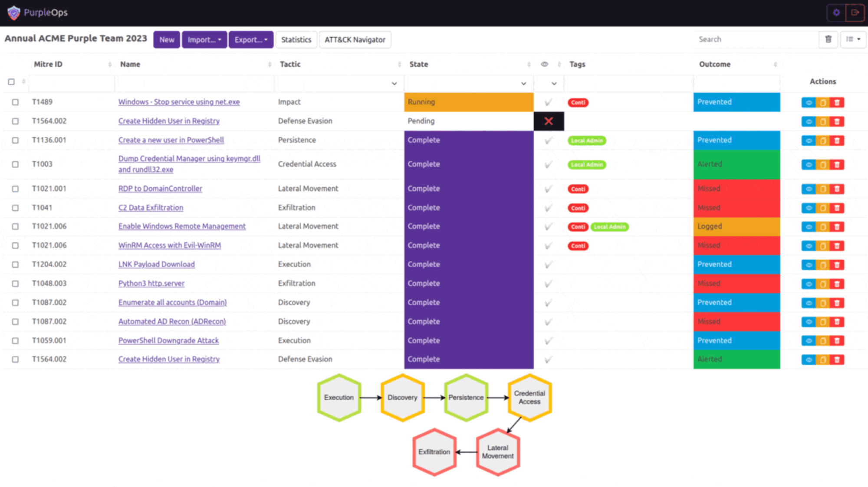This screenshot has height=487, width=868.
Task: Open the Export dropdown button
Action: [251, 39]
